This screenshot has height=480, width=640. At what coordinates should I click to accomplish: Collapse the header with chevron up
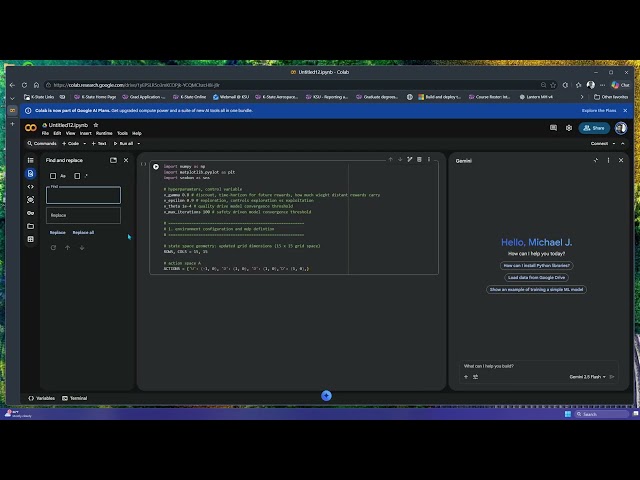coord(622,144)
